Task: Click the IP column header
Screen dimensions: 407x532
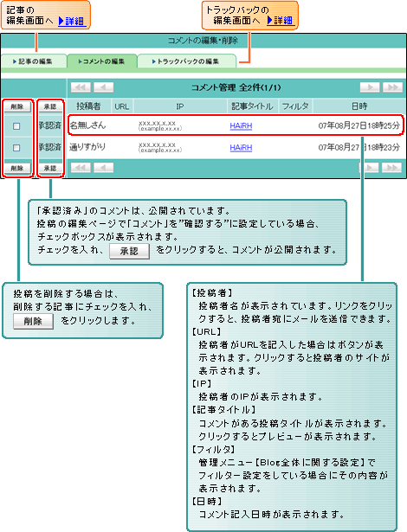Action: pyautogui.click(x=180, y=106)
